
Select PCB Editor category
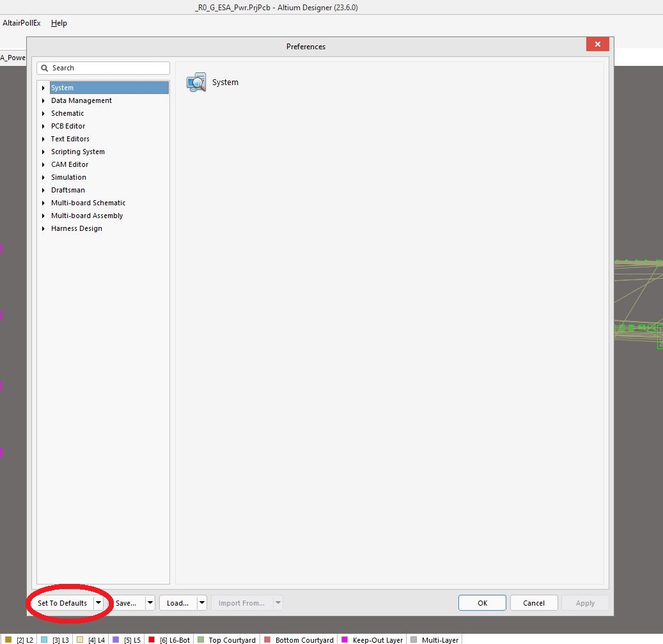click(68, 126)
